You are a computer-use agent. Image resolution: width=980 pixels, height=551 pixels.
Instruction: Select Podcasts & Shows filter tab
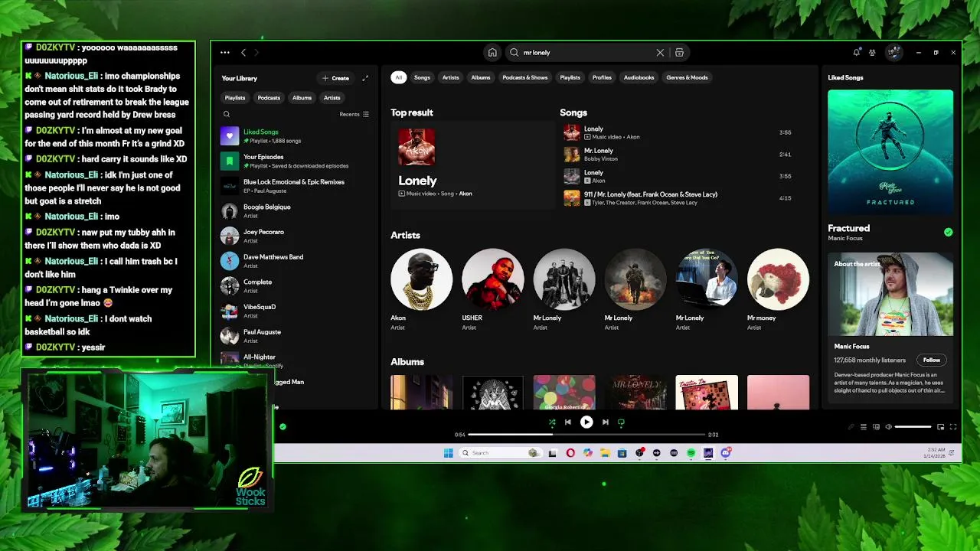pyautogui.click(x=525, y=77)
